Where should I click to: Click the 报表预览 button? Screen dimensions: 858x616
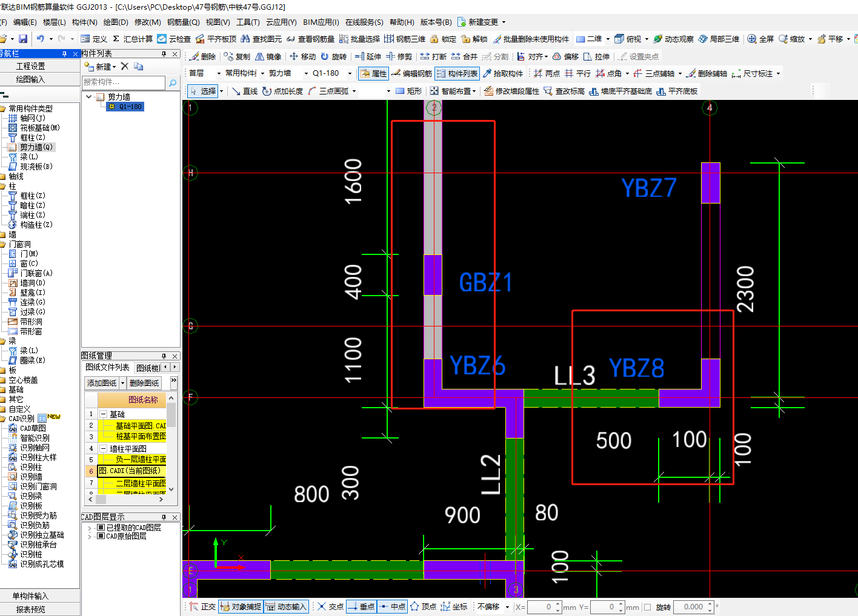point(30,609)
